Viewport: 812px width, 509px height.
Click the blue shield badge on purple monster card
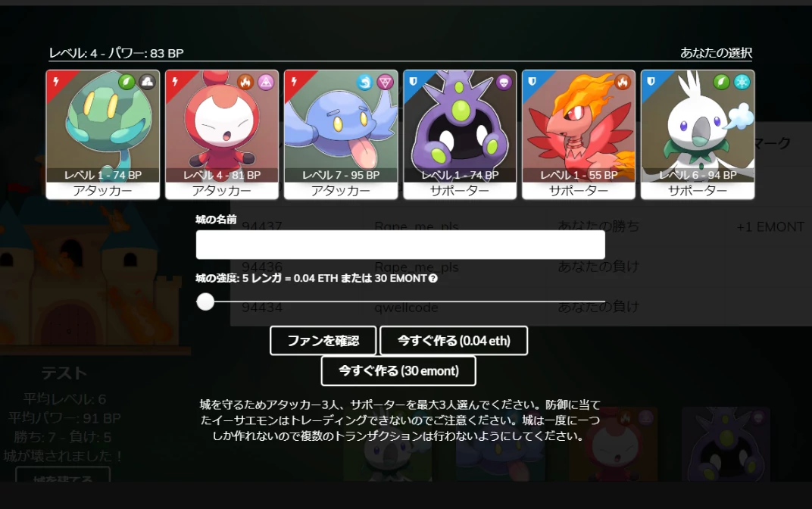(x=413, y=81)
